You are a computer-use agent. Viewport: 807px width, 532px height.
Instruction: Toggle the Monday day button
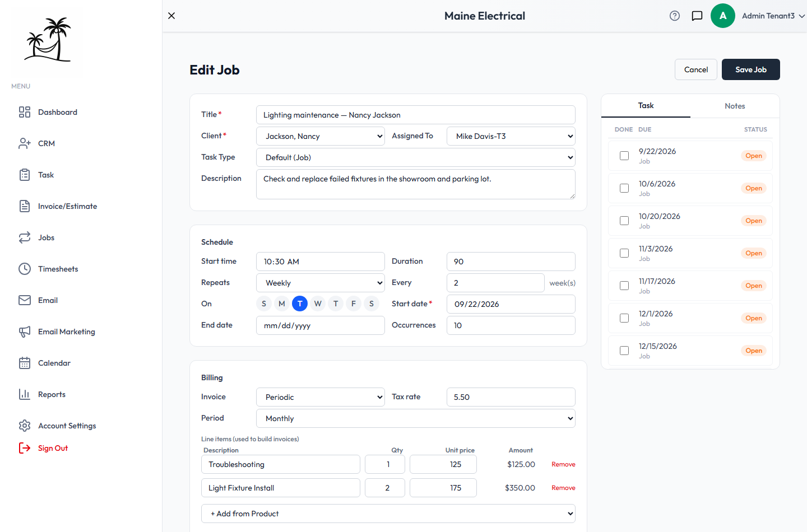pyautogui.click(x=282, y=304)
